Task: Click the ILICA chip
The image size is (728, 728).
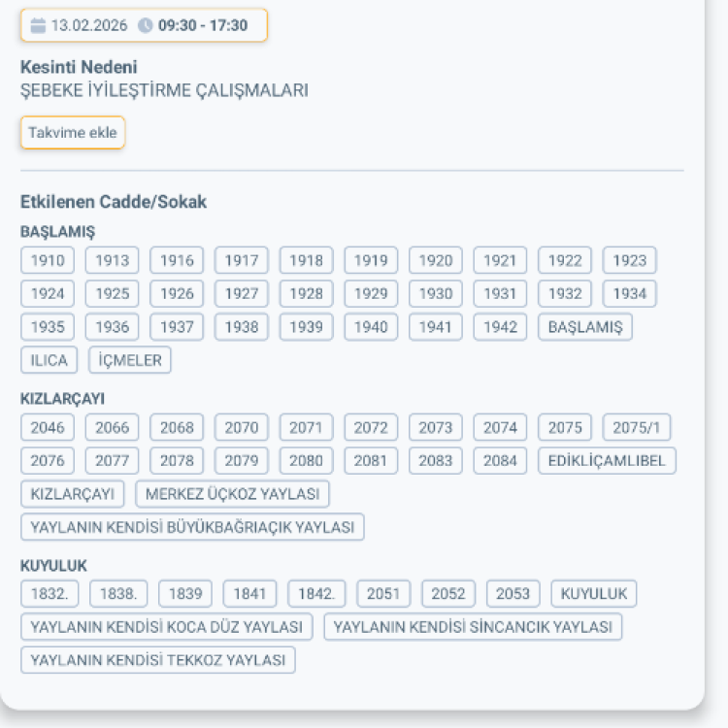Action: coord(49,360)
